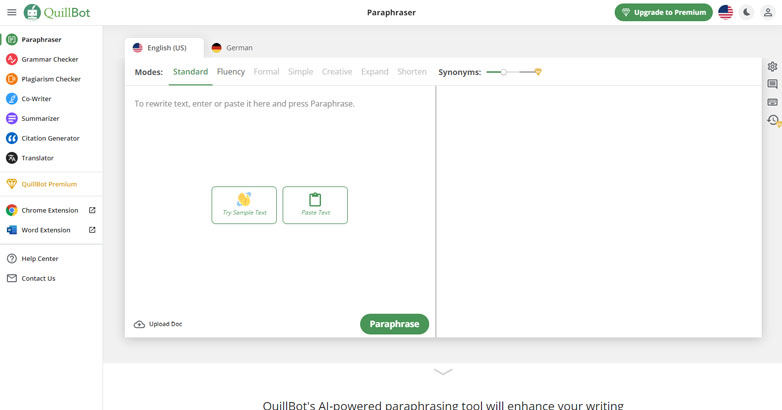Click Try Sample Text button
The width and height of the screenshot is (782, 410).
point(244,205)
